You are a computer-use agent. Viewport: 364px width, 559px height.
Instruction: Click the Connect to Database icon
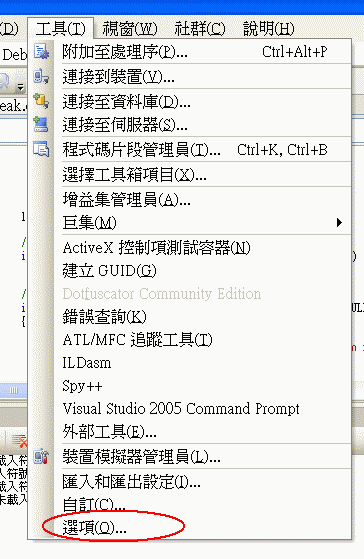pyautogui.click(x=41, y=101)
